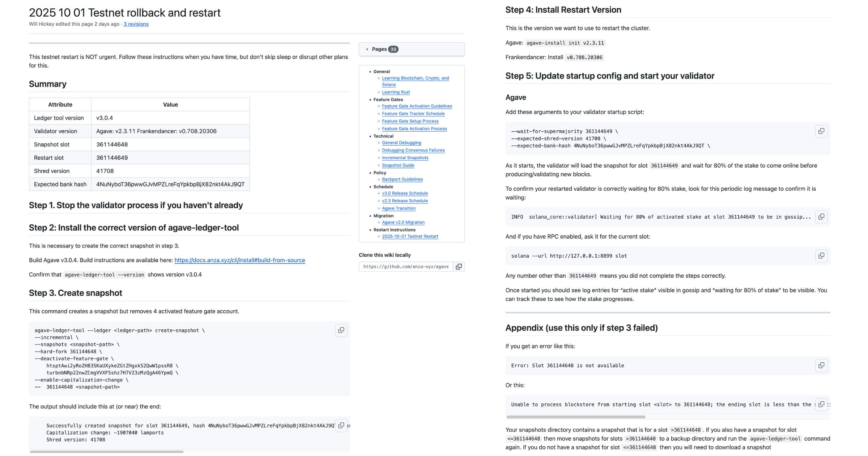Go to the Snapshot Guide page
868x456 pixels.
398,165
